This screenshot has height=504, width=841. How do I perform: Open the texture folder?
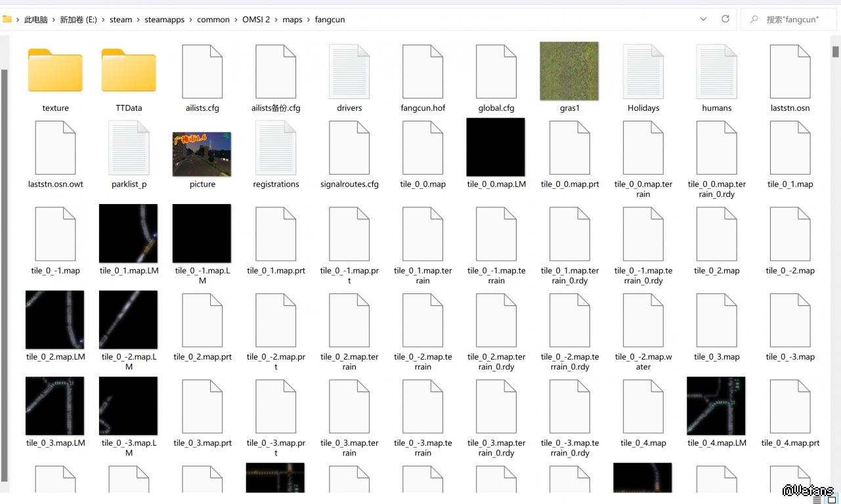[55, 71]
